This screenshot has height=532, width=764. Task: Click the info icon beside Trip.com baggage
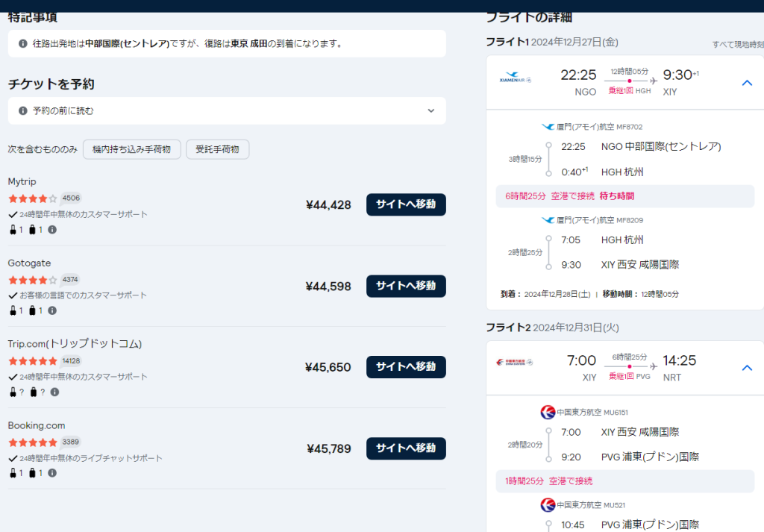(x=54, y=392)
